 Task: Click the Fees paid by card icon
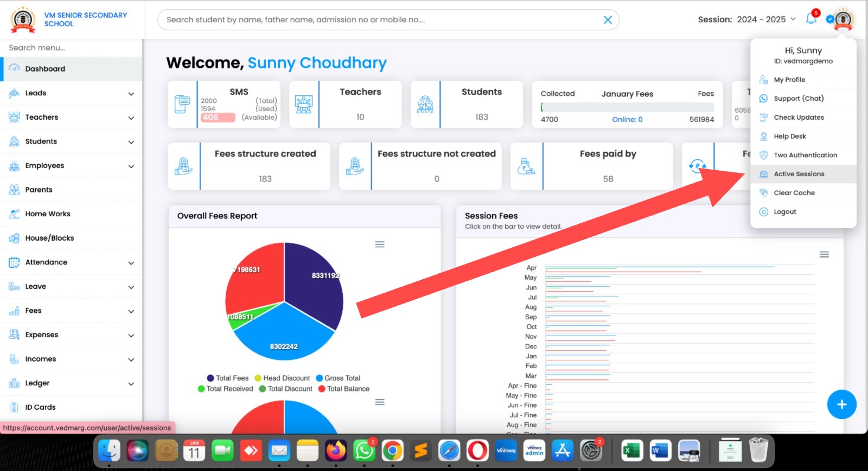[526, 166]
